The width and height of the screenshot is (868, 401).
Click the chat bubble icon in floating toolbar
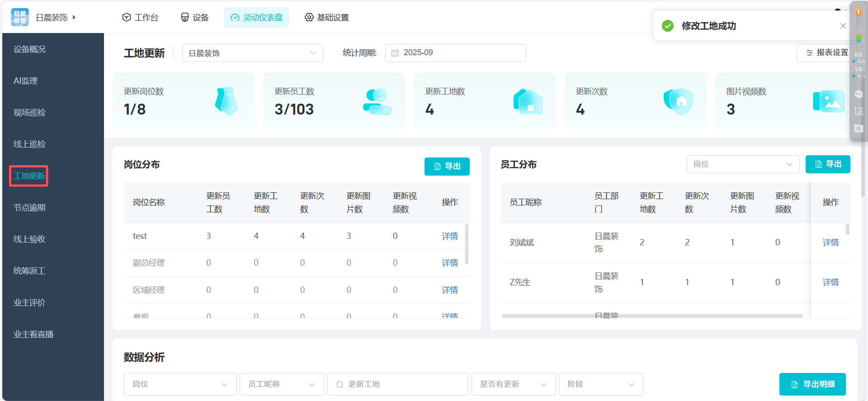pyautogui.click(x=859, y=94)
